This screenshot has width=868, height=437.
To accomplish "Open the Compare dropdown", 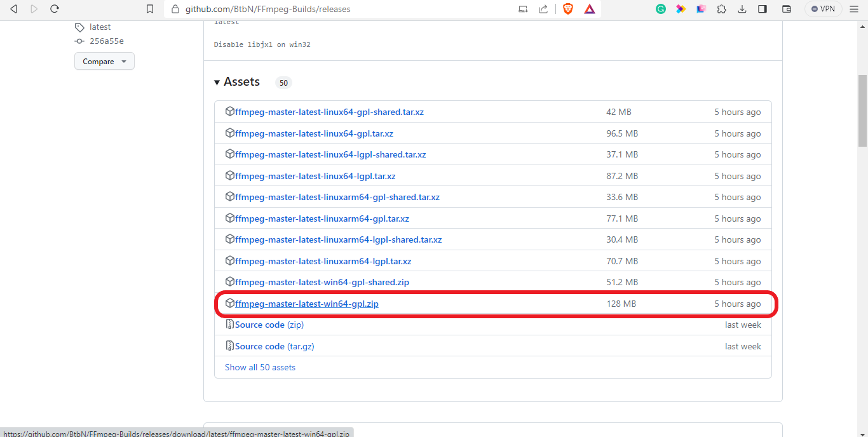I will [104, 62].
